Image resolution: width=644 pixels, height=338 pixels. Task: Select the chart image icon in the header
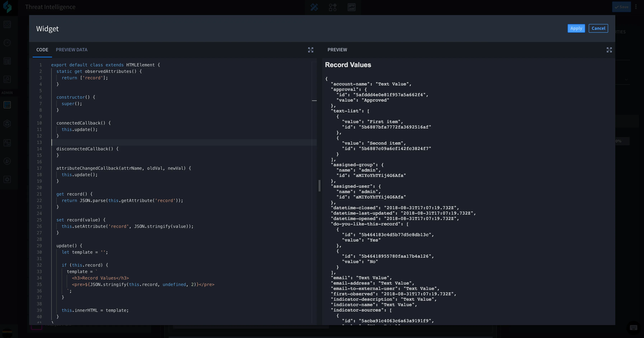(351, 7)
